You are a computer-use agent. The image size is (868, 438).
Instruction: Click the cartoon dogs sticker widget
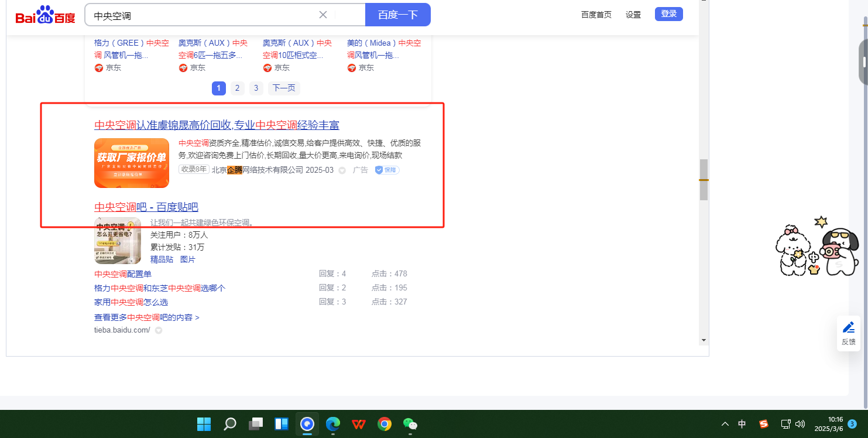(x=817, y=247)
